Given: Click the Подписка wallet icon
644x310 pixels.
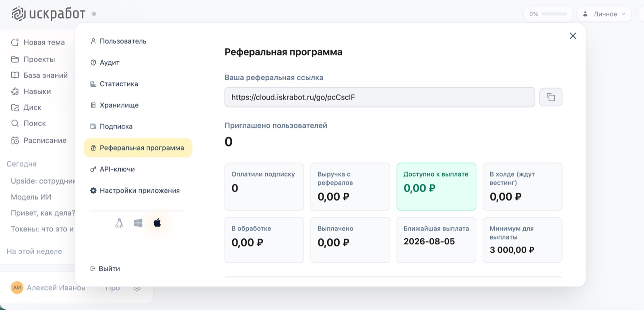Looking at the screenshot, I should click(93, 127).
